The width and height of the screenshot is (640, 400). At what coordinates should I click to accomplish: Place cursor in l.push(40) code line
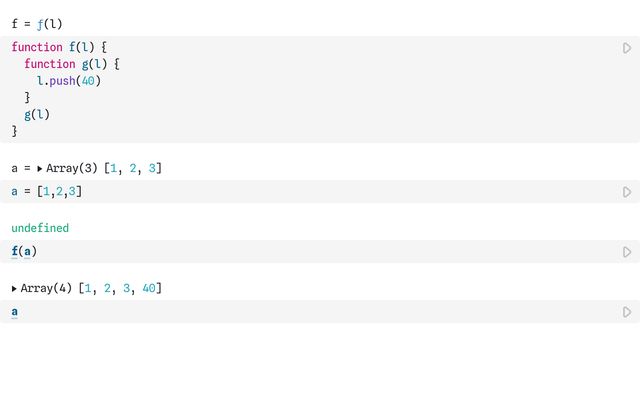pos(69,81)
